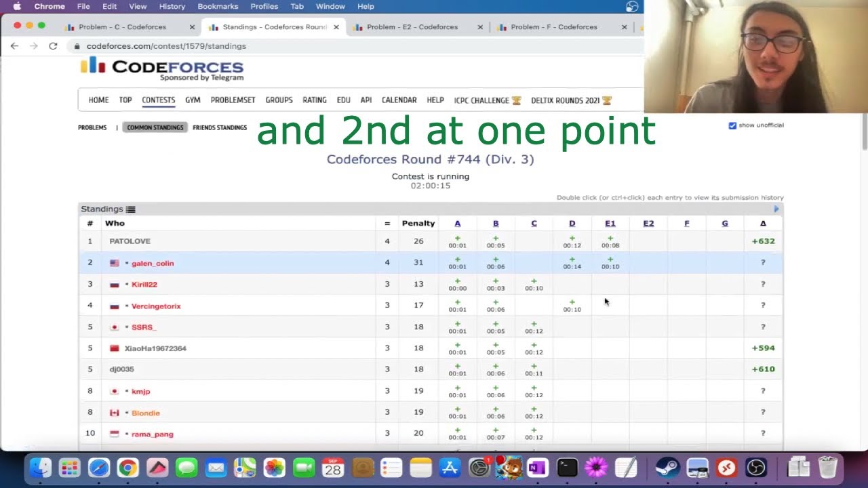Open problem A column header
The image size is (868, 488).
coord(457,223)
